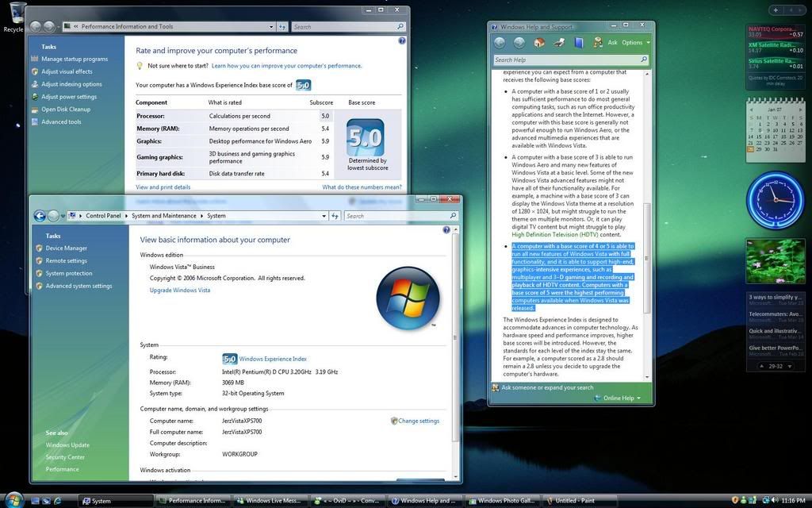
Task: Click Control Panel breadcrumb arrow
Action: [126, 216]
